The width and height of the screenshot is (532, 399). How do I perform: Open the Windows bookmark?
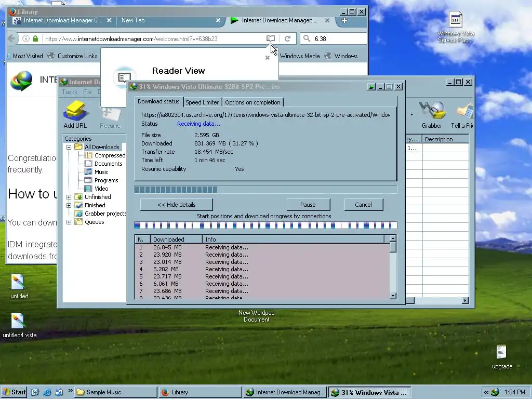point(341,56)
